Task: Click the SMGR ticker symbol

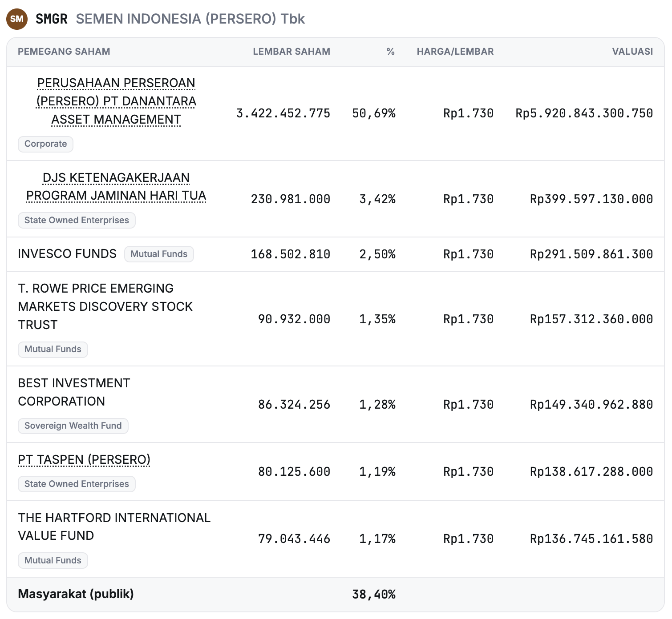Action: pos(52,19)
